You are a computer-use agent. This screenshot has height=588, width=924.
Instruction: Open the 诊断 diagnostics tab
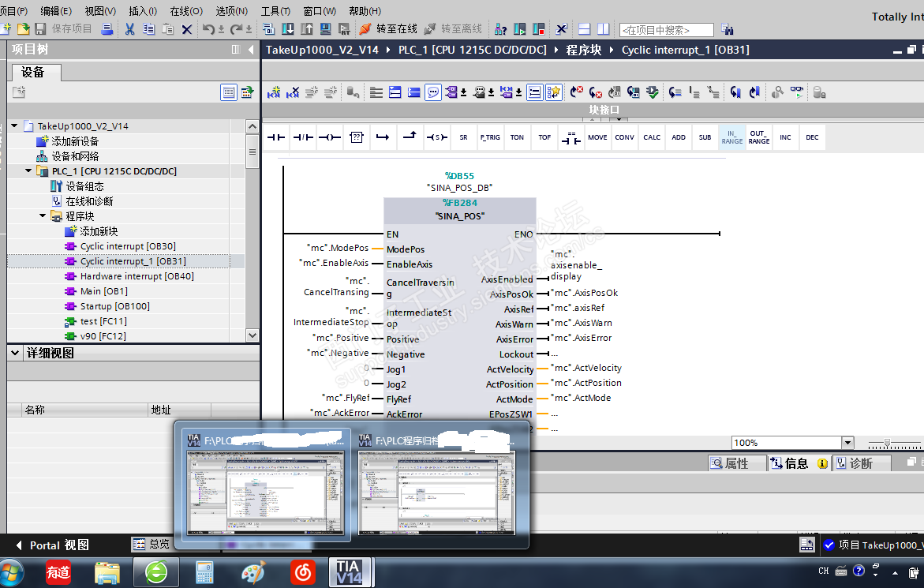[x=861, y=463]
